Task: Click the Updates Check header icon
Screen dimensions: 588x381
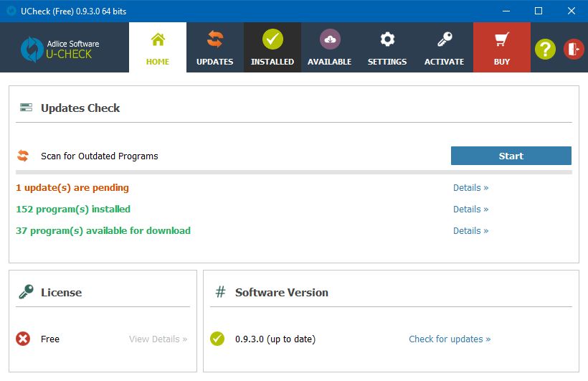Action: tap(26, 108)
